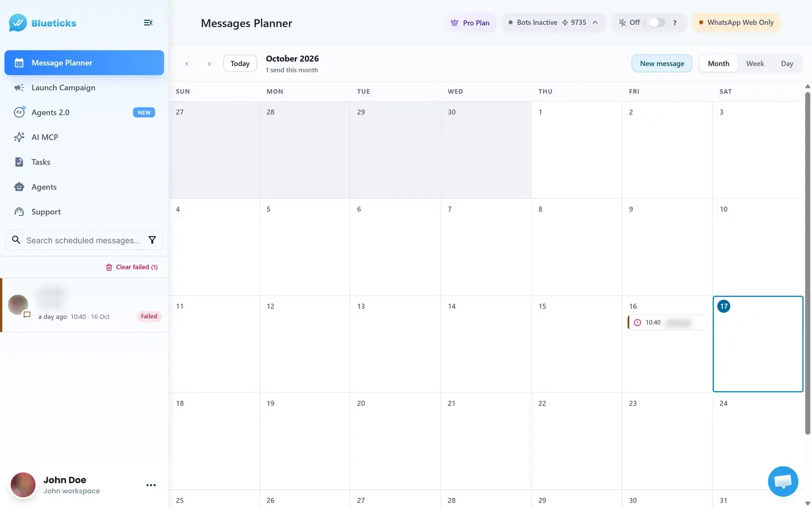Screen dimensions: 812x508
Task: Open AI MCP menu item
Action: pos(84,137)
